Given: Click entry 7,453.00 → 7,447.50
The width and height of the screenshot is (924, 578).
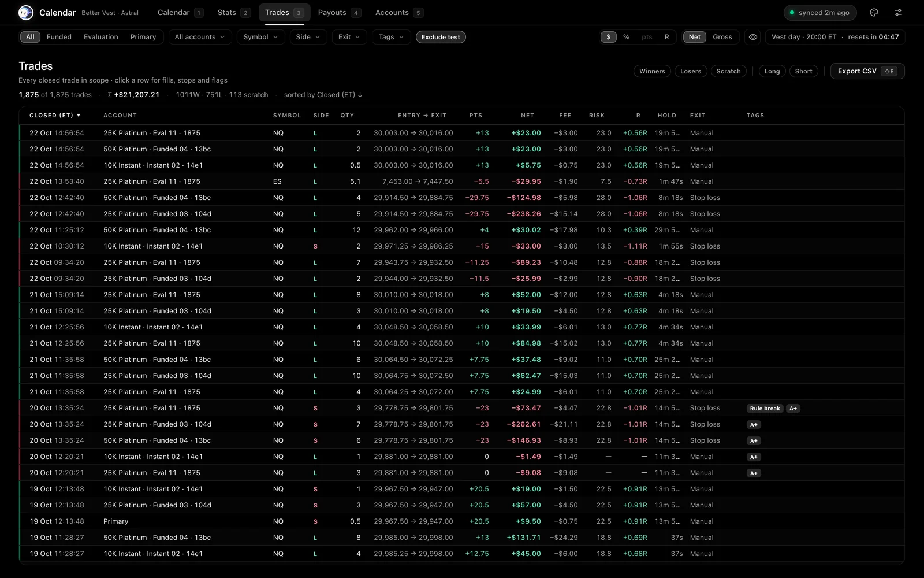Looking at the screenshot, I should point(418,181).
